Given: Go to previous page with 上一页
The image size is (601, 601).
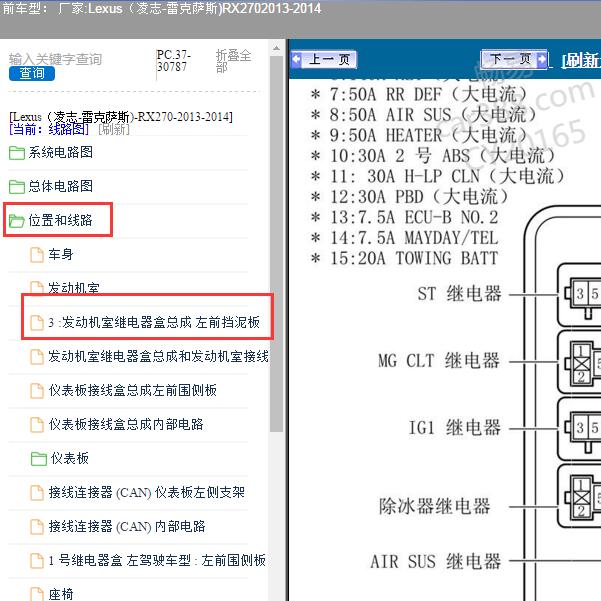Looking at the screenshot, I should coord(323,59).
